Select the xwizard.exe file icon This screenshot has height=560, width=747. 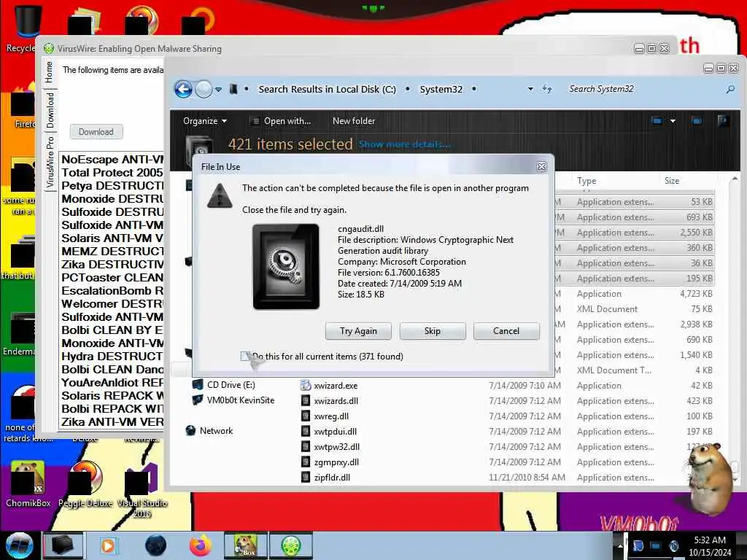[306, 385]
